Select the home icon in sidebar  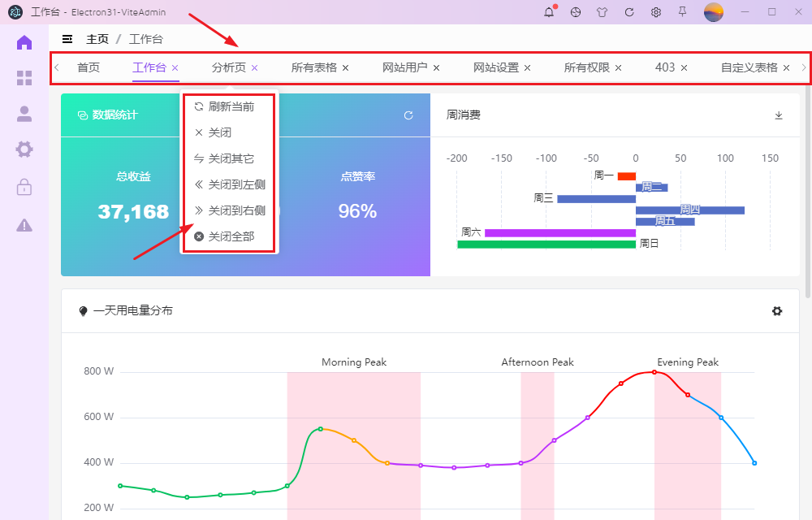[24, 42]
